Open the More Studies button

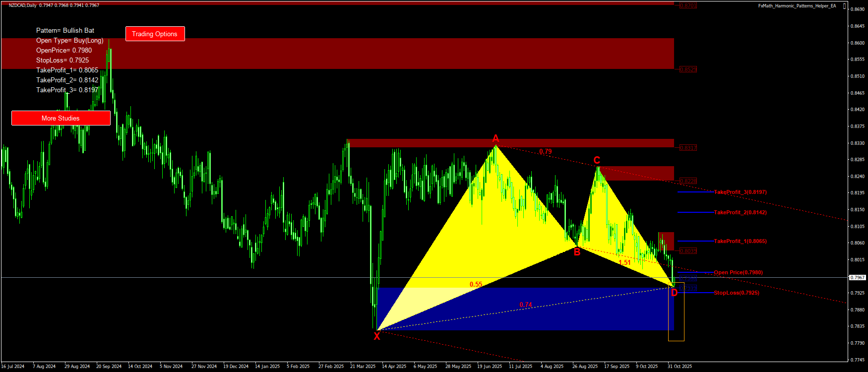61,118
